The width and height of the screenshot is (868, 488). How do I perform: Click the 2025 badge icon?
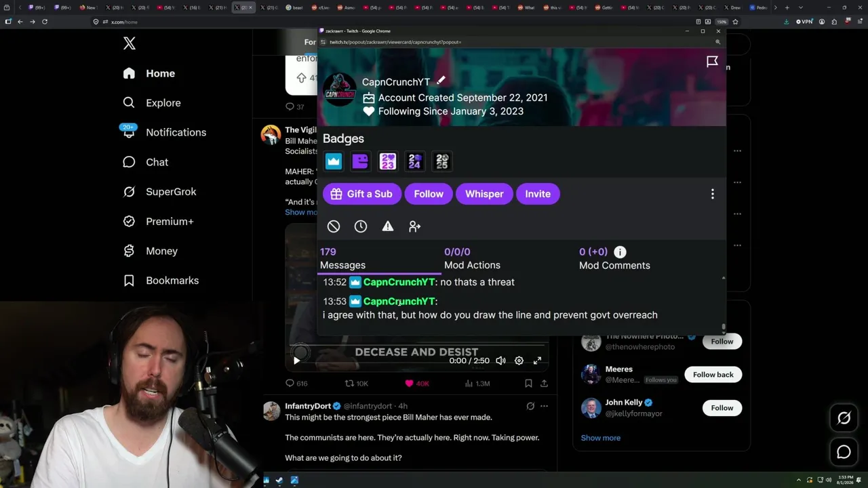click(441, 161)
